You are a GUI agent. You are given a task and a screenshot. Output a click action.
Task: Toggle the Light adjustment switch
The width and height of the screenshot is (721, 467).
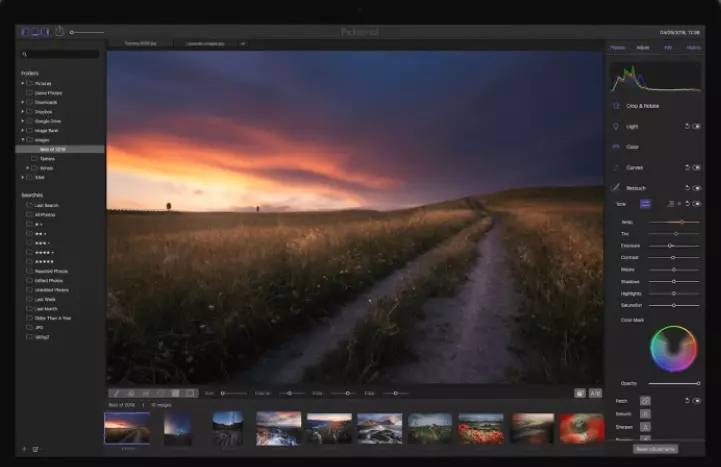tap(697, 126)
